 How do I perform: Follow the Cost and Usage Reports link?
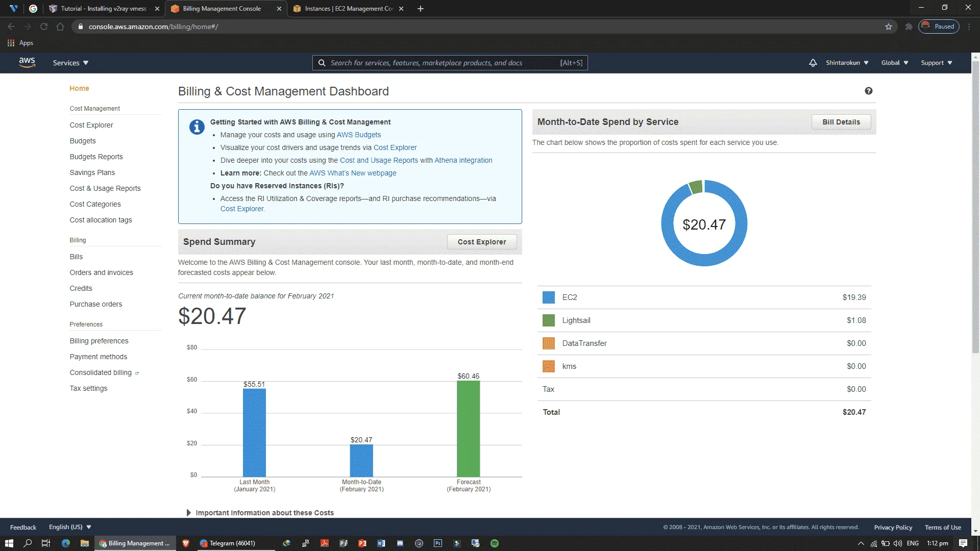pos(379,160)
